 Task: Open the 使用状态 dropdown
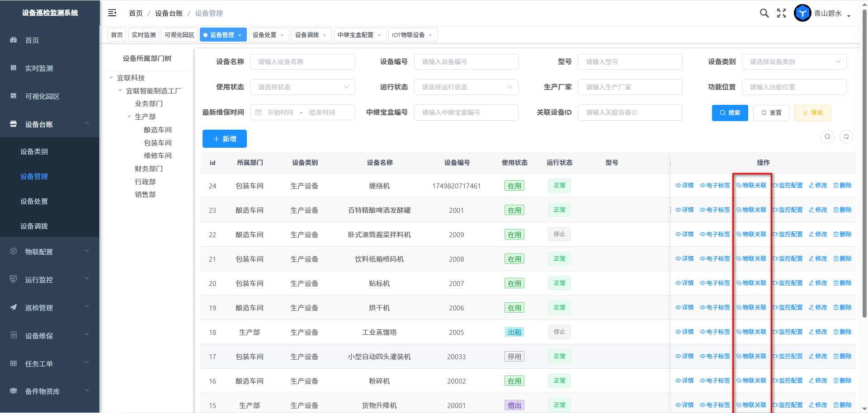pyautogui.click(x=302, y=87)
